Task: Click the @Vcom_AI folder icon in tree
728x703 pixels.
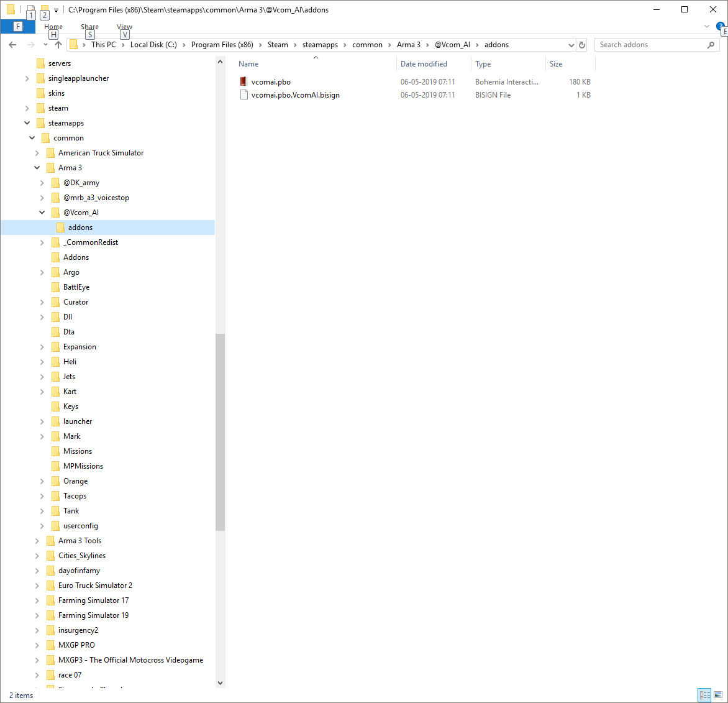Action: click(x=55, y=213)
